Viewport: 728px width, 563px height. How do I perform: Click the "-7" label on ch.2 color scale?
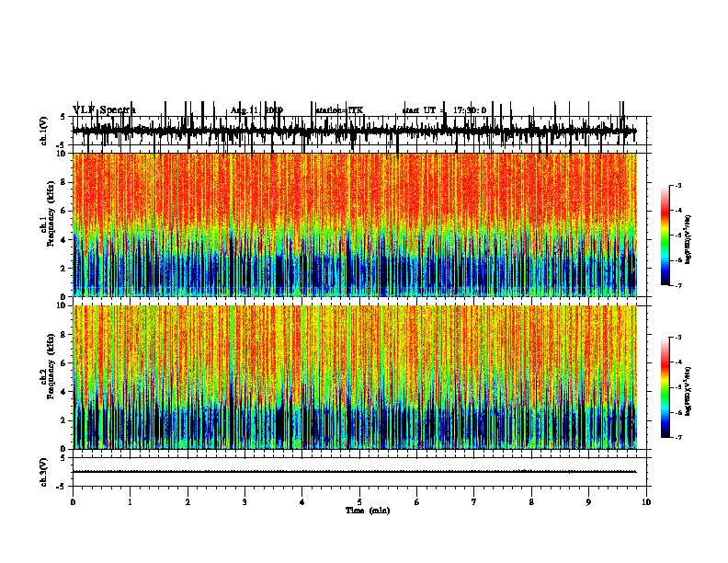(677, 438)
